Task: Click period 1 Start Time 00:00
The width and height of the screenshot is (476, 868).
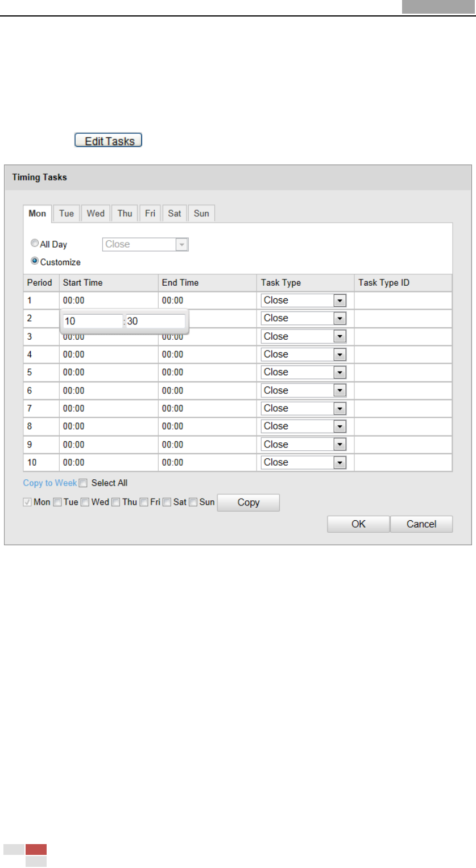Action: pyautogui.click(x=108, y=301)
